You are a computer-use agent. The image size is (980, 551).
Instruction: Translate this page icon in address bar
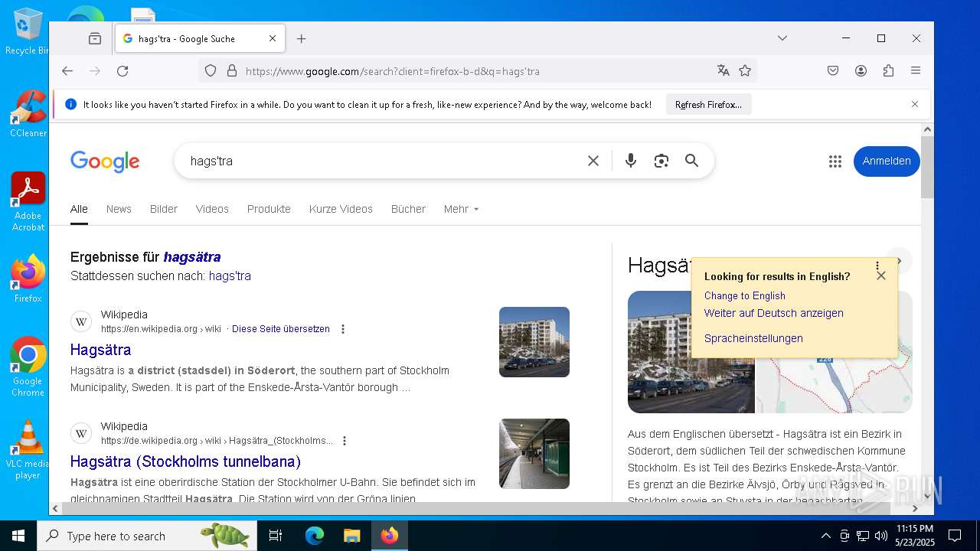pos(724,71)
